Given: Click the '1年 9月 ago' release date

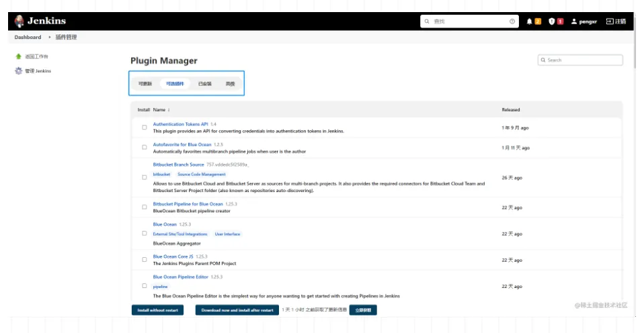Looking at the screenshot, I should pyautogui.click(x=515, y=128).
